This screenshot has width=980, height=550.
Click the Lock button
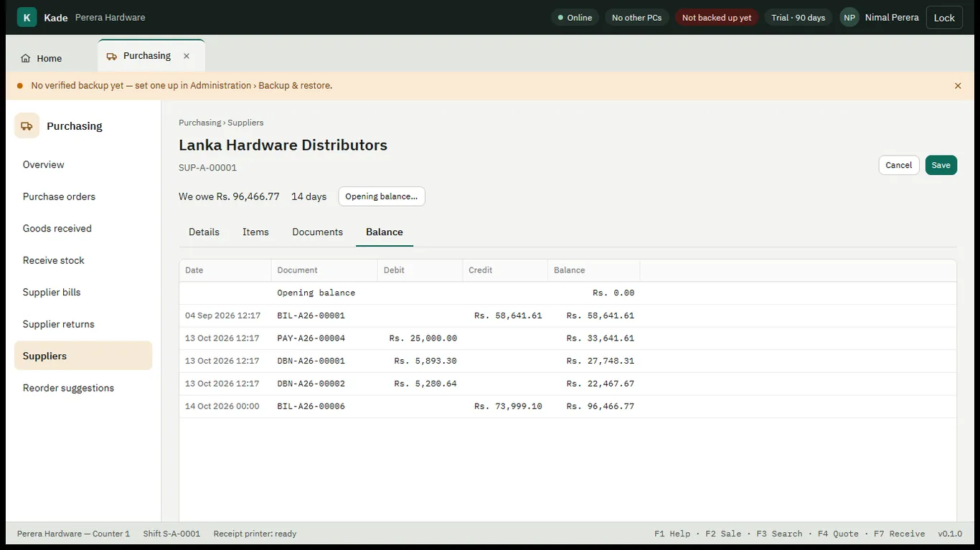[944, 17]
